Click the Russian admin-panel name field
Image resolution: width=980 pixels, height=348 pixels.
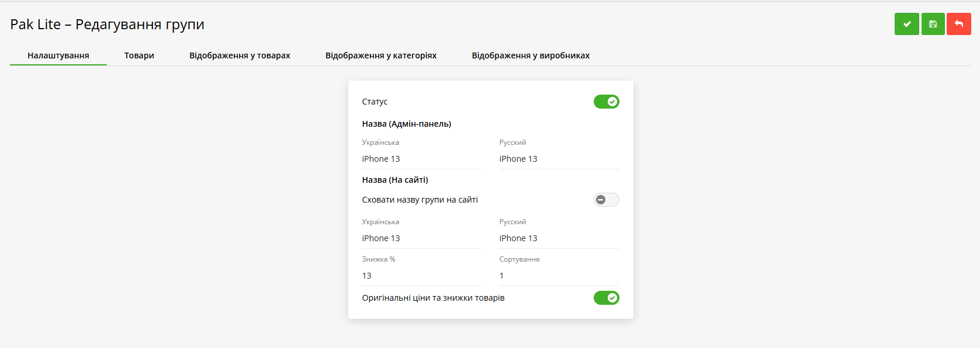(x=558, y=158)
